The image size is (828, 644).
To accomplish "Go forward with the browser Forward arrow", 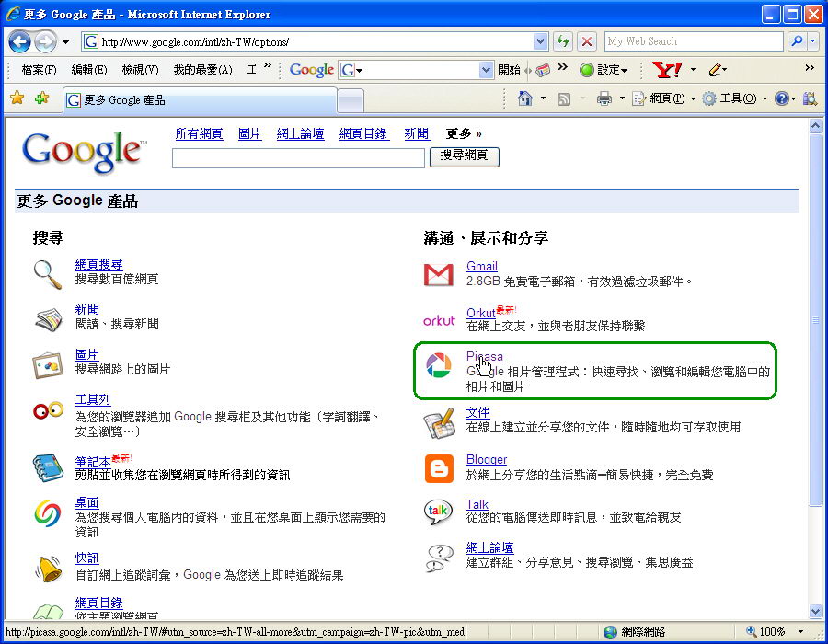I will tap(45, 41).
